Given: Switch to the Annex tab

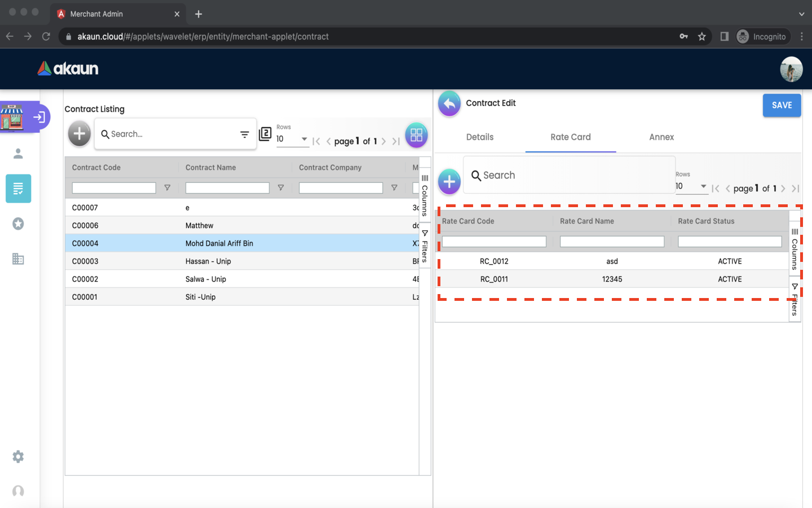Looking at the screenshot, I should click(661, 137).
